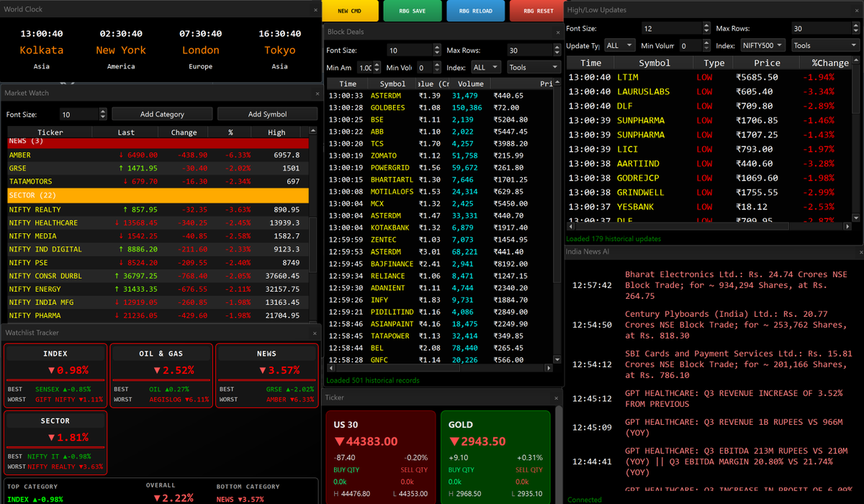This screenshot has width=864, height=504.
Task: Click the blue RBG RELOAD button
Action: coord(475,11)
